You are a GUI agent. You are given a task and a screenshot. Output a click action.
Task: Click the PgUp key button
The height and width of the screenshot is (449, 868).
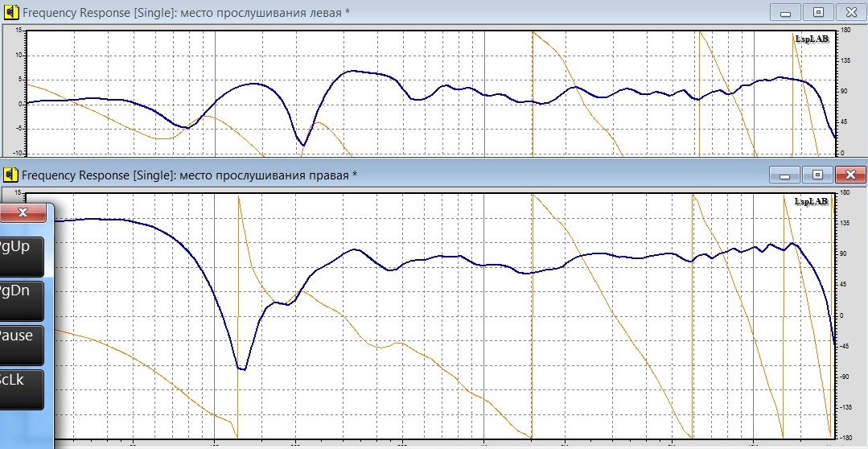click(21, 257)
